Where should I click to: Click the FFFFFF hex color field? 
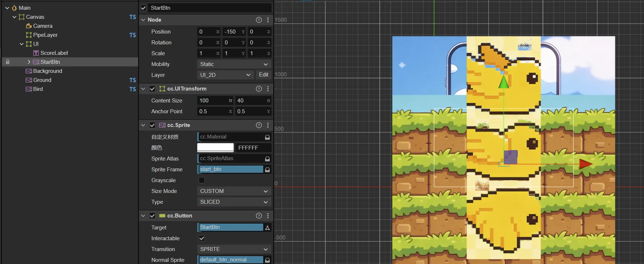click(253, 148)
